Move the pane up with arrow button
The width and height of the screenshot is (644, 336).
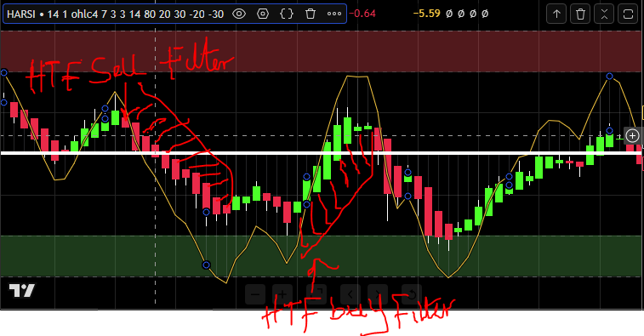click(x=556, y=14)
